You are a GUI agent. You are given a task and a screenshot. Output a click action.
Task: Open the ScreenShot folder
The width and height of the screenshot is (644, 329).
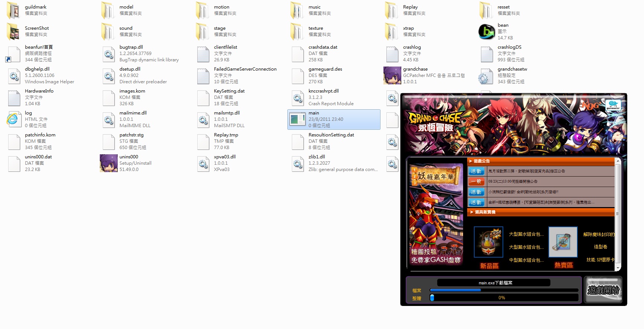pyautogui.click(x=14, y=32)
